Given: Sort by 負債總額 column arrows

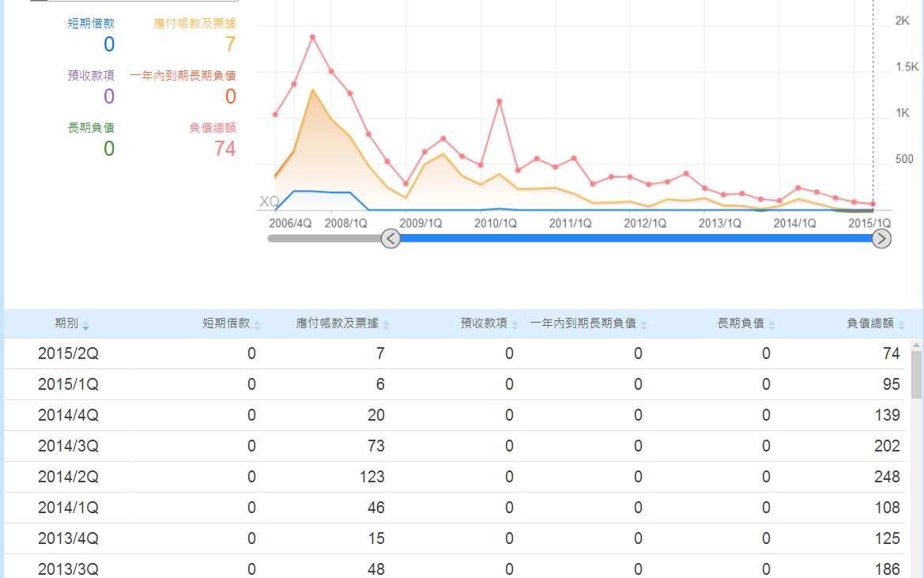Looking at the screenshot, I should click(900, 325).
